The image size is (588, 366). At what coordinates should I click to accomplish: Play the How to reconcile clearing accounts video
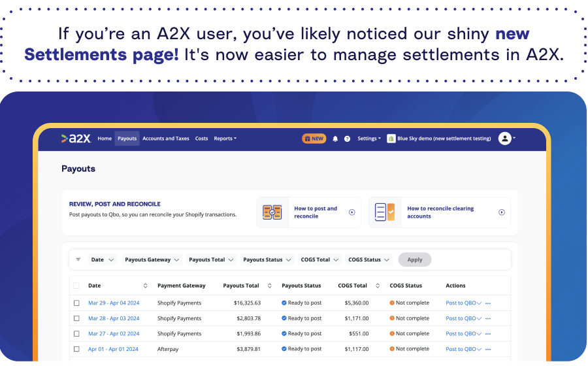(501, 212)
